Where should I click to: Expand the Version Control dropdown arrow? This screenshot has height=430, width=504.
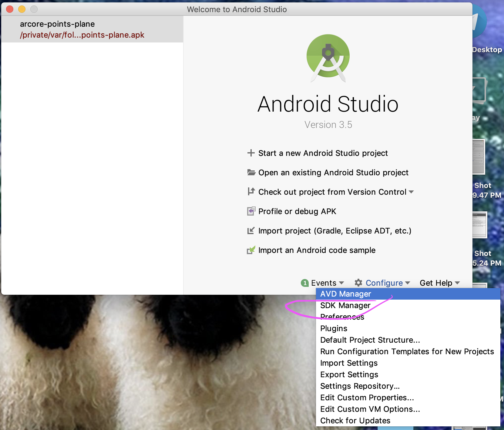[411, 192]
